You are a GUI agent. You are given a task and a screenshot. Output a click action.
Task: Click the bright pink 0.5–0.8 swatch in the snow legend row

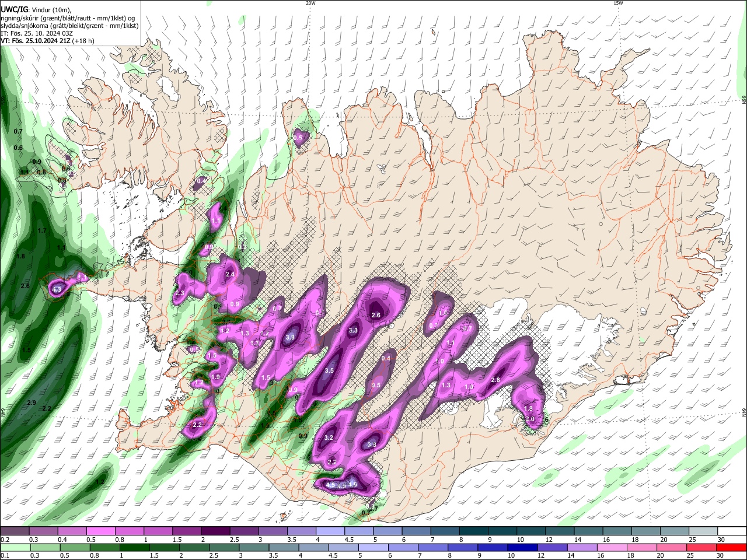(101, 531)
